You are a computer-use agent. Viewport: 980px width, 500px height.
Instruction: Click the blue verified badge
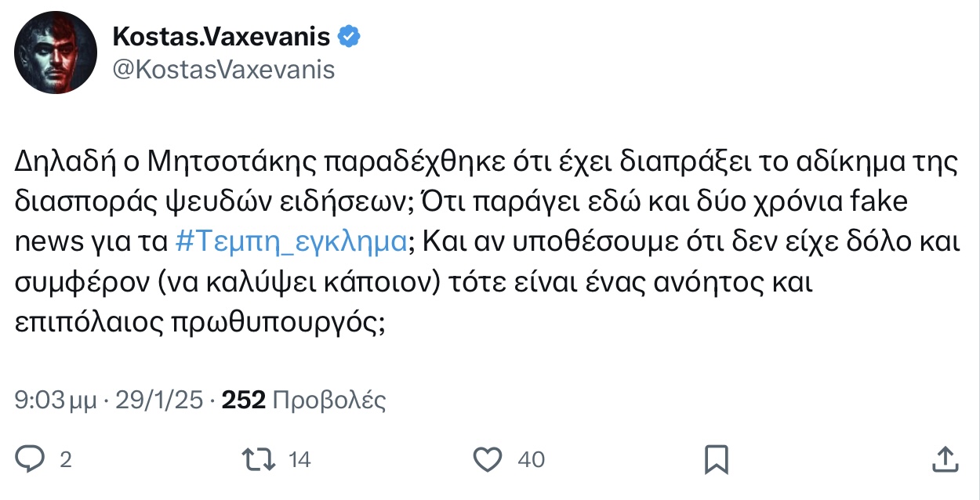349,35
